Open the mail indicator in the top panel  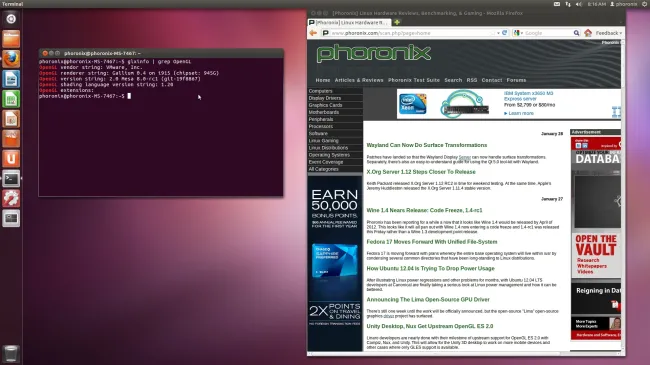coord(557,4)
